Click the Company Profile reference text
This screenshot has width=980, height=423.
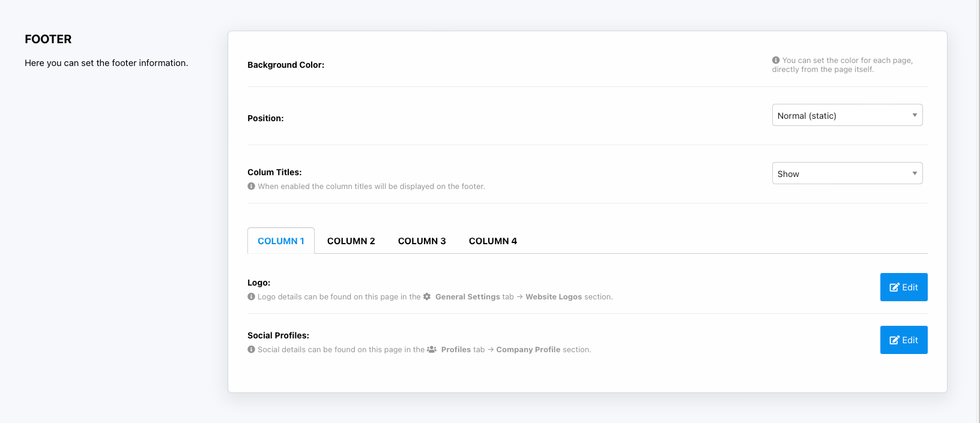coord(528,349)
